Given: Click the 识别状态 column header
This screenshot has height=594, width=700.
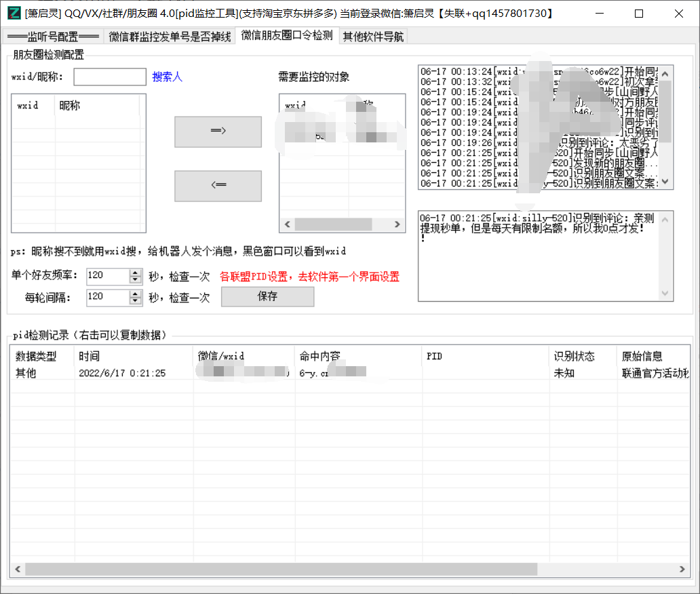Looking at the screenshot, I should pyautogui.click(x=583, y=356).
